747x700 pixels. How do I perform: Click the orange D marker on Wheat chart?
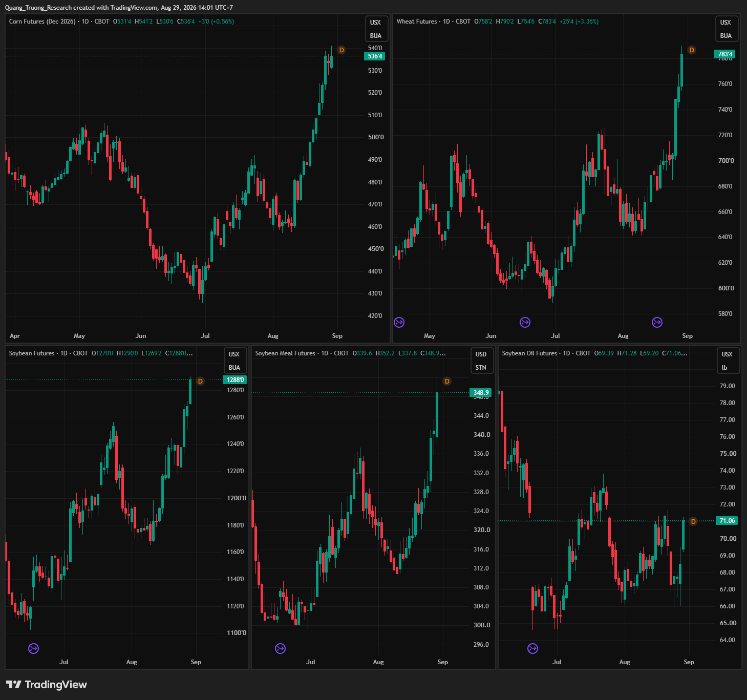(692, 50)
